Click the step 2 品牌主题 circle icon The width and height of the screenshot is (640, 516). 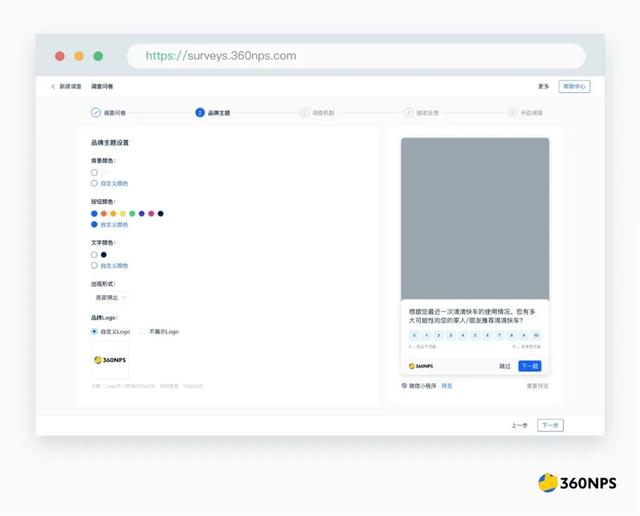pyautogui.click(x=200, y=113)
